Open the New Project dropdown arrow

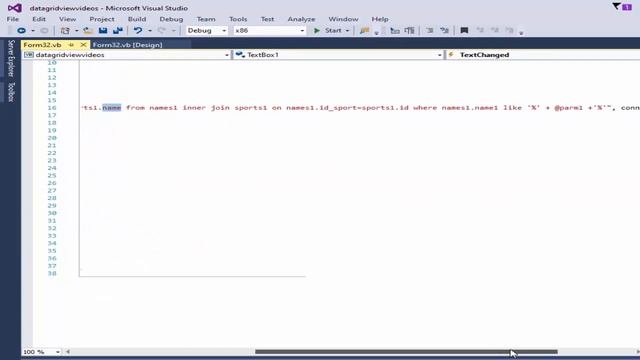[76, 31]
